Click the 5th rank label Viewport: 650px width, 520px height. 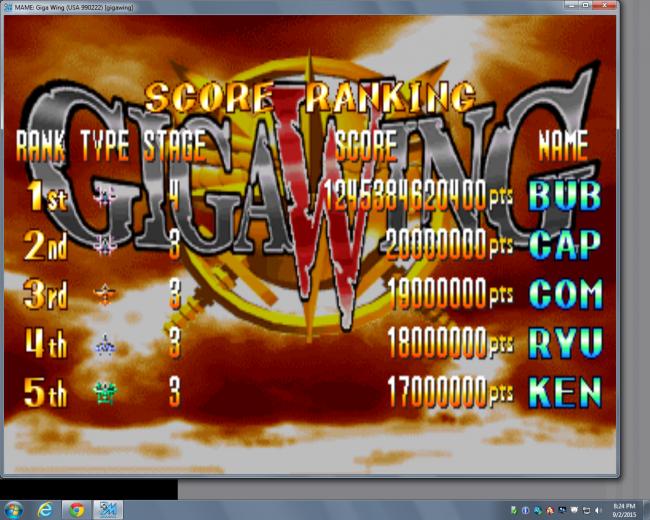click(x=46, y=392)
